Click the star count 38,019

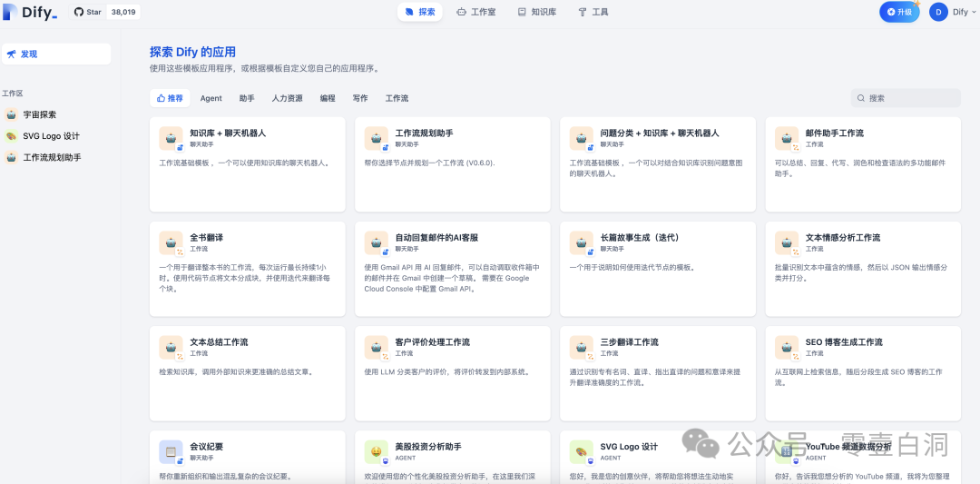(123, 12)
